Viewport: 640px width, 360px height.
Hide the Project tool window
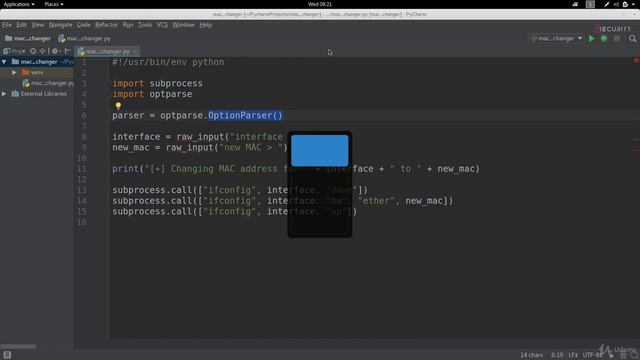[x=68, y=51]
